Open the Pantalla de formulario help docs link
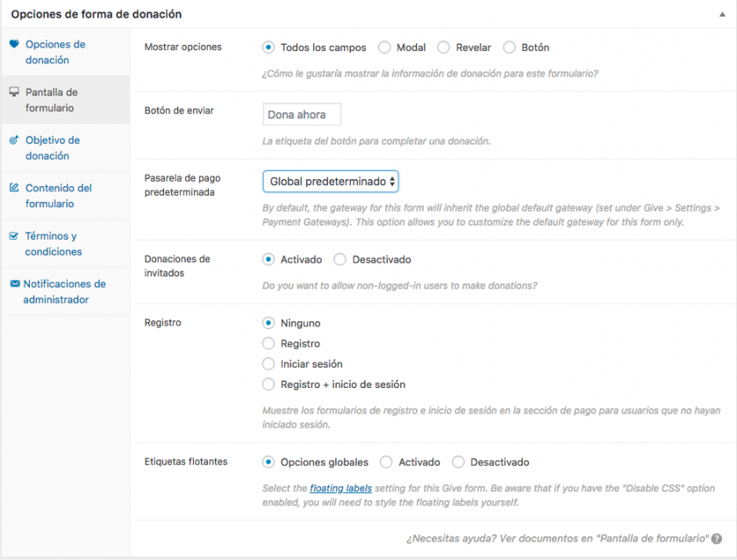 pyautogui.click(x=556, y=538)
